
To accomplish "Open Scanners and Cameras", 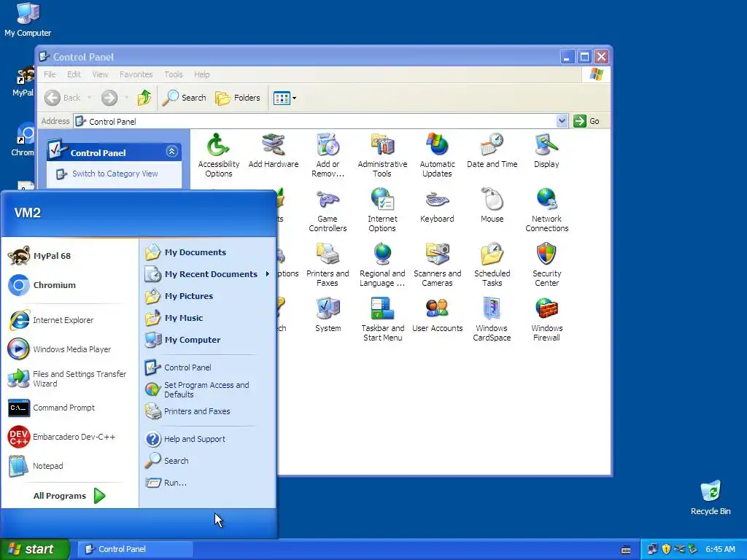I will 438,265.
